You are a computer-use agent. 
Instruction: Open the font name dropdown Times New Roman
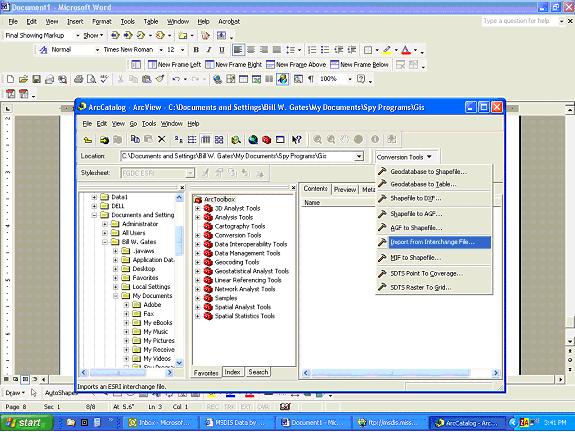(x=161, y=50)
